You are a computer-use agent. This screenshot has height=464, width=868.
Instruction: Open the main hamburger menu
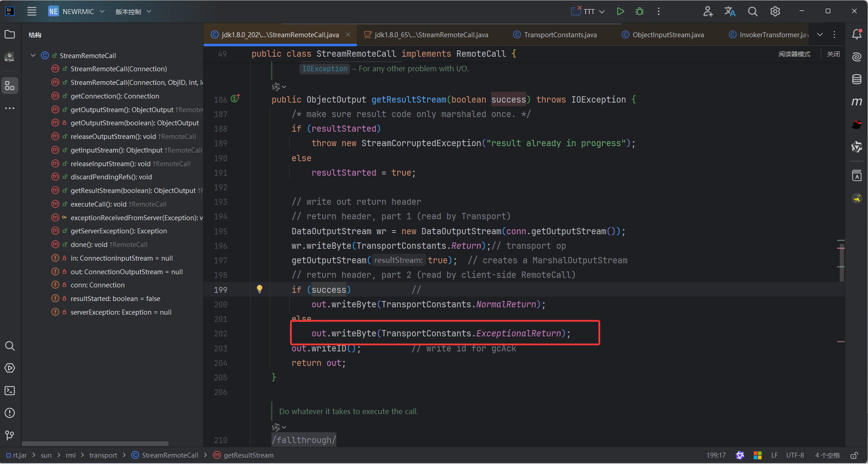(32, 11)
